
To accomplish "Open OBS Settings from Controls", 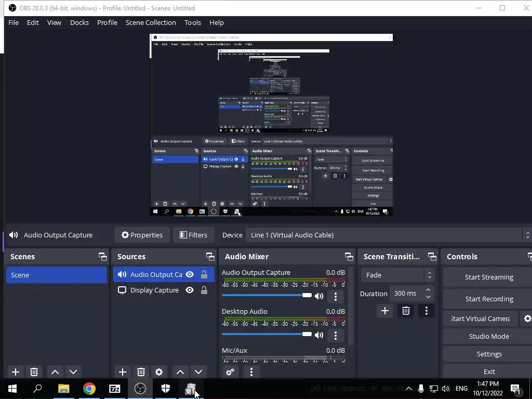I will [x=488, y=354].
